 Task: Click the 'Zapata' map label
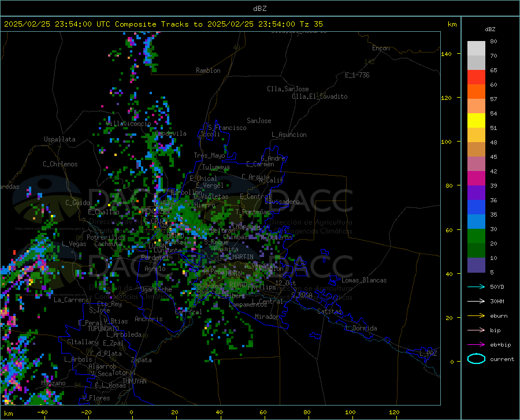pyautogui.click(x=142, y=360)
